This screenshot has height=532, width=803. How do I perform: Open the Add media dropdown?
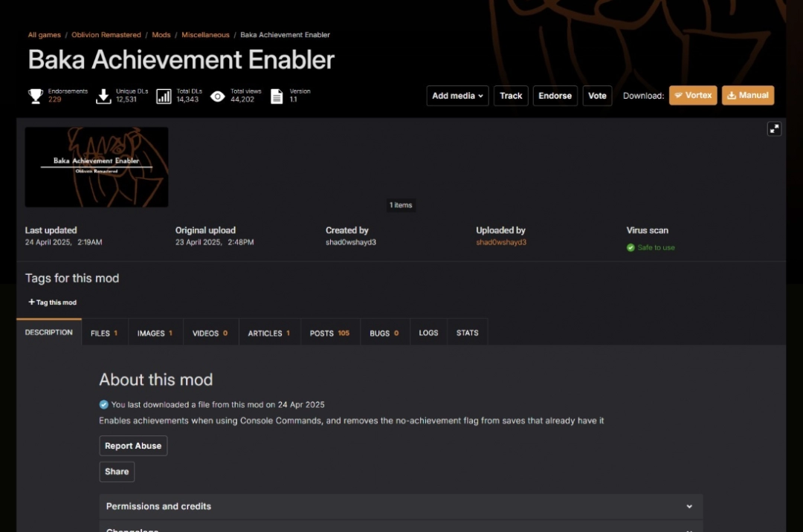pos(457,96)
